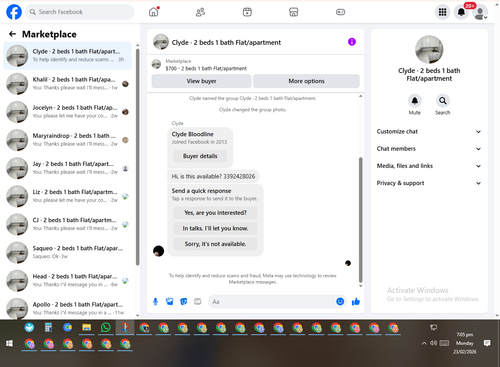Go to the Home feed icon
Viewport: 500px width, 367px height.
pyautogui.click(x=154, y=12)
